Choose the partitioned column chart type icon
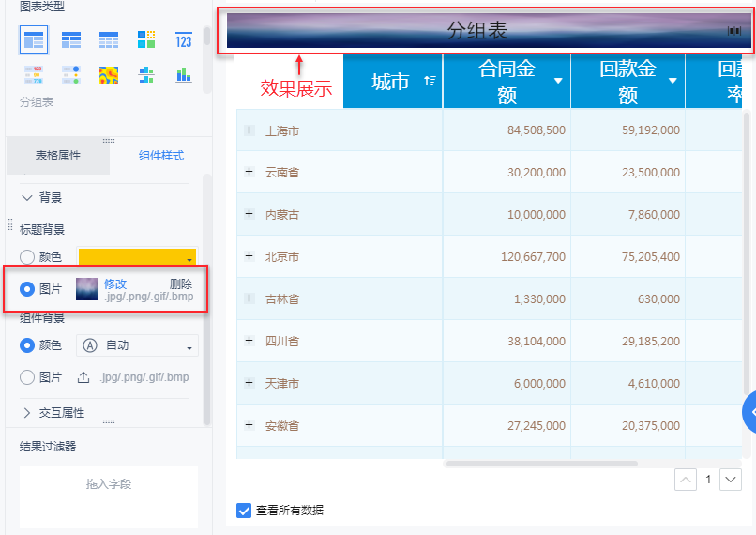This screenshot has height=535, width=756. click(146, 75)
